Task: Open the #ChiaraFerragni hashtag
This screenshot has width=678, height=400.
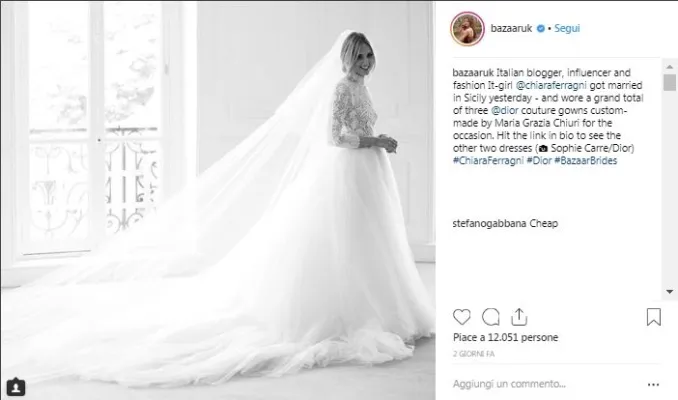Action: click(x=488, y=160)
